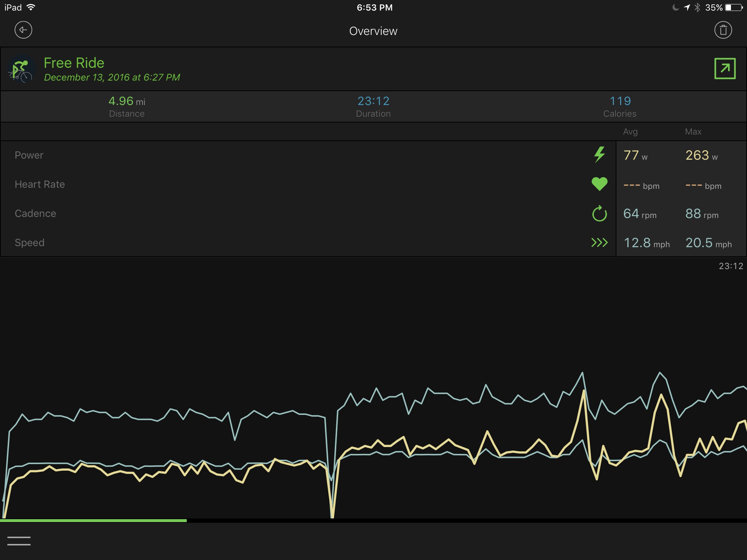The image size is (747, 560).
Task: Select the Cadence row label
Action: [35, 214]
